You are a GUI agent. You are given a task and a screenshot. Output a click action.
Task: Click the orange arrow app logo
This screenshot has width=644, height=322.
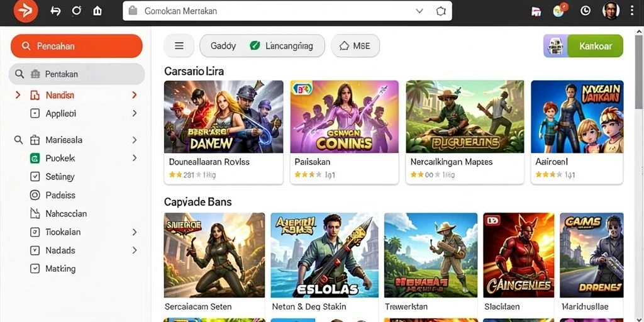[25, 11]
